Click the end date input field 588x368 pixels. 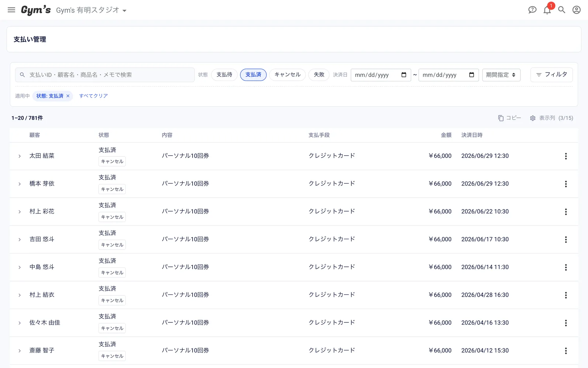[449, 75]
